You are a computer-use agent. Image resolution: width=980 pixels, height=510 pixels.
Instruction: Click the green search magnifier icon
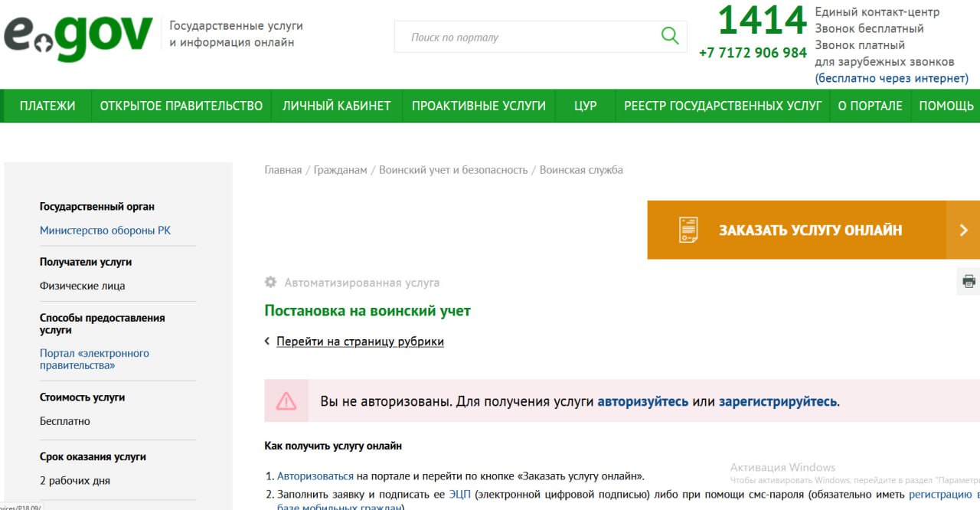click(669, 36)
